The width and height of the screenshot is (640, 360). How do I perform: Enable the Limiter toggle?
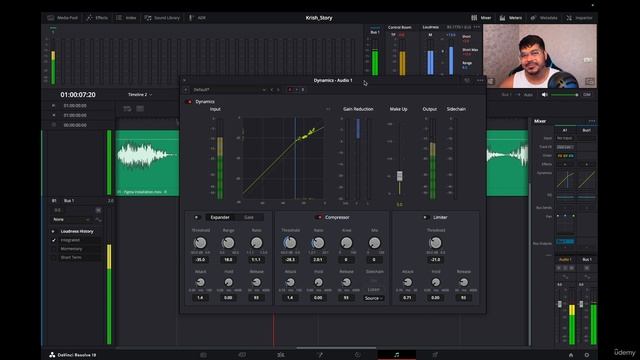pyautogui.click(x=425, y=218)
